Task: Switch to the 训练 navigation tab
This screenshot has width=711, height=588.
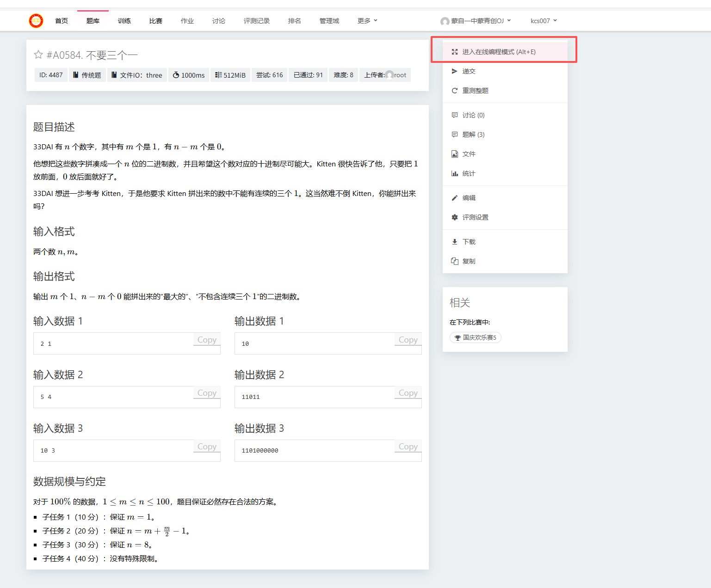Action: click(124, 21)
